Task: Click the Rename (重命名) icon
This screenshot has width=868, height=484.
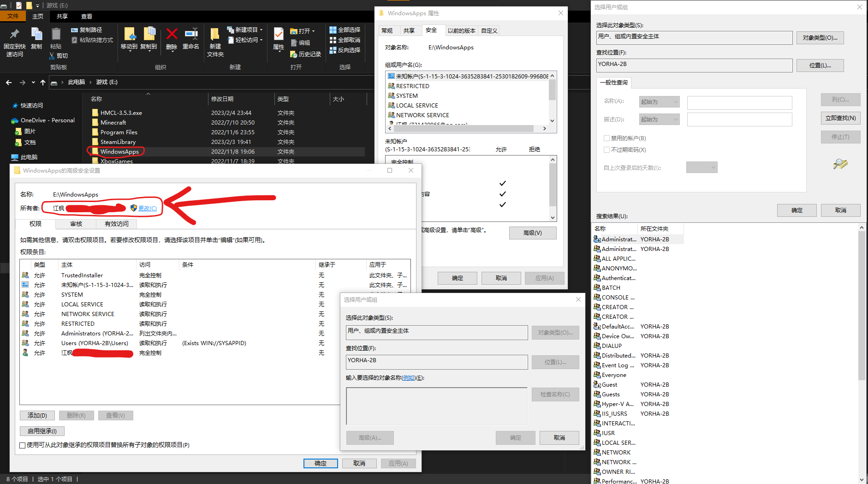Action: (191, 34)
